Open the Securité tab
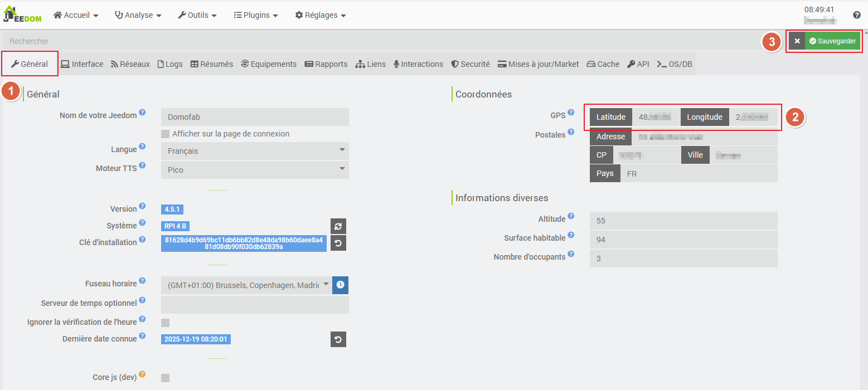 click(471, 64)
